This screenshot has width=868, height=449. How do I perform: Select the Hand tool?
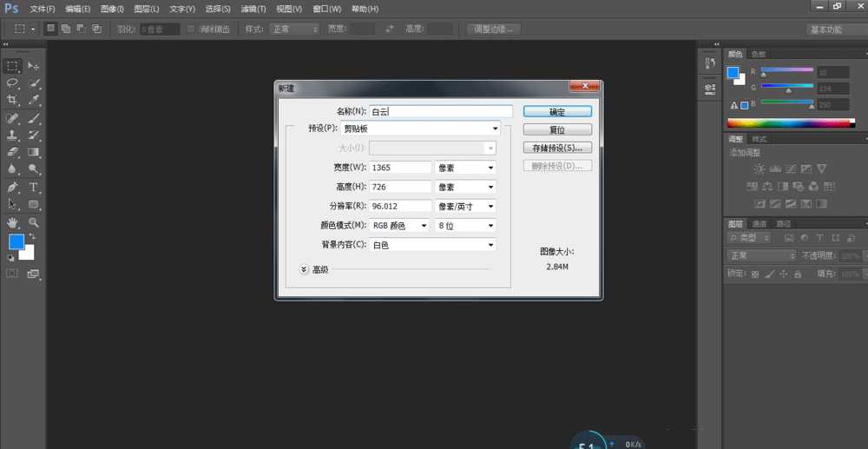pyautogui.click(x=13, y=222)
